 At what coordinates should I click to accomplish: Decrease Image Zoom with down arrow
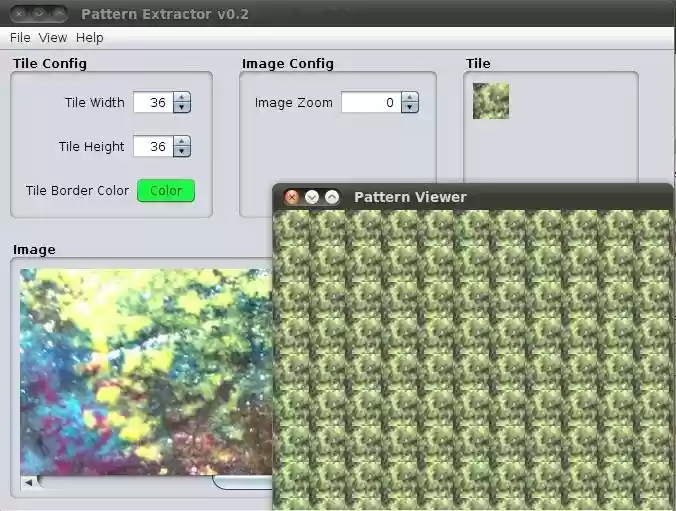[410, 107]
